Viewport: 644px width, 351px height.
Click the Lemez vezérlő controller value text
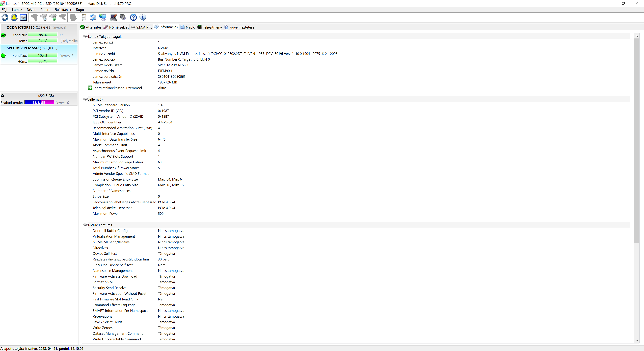tap(248, 54)
